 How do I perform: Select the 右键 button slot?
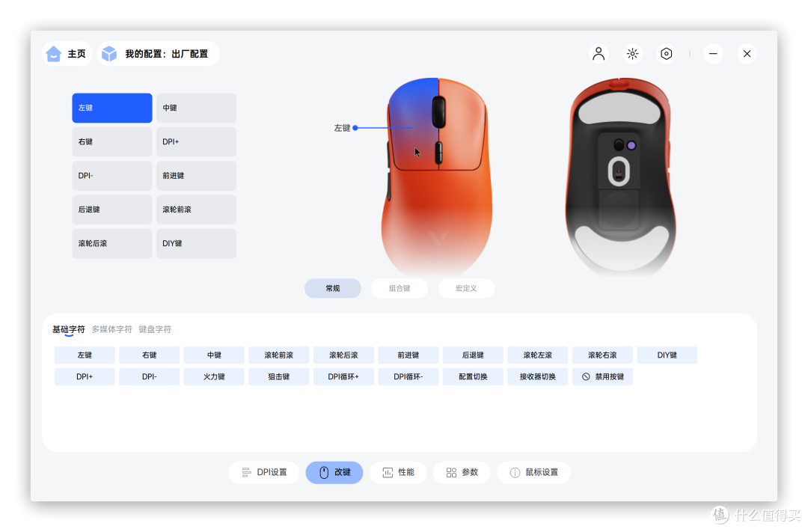(x=111, y=141)
